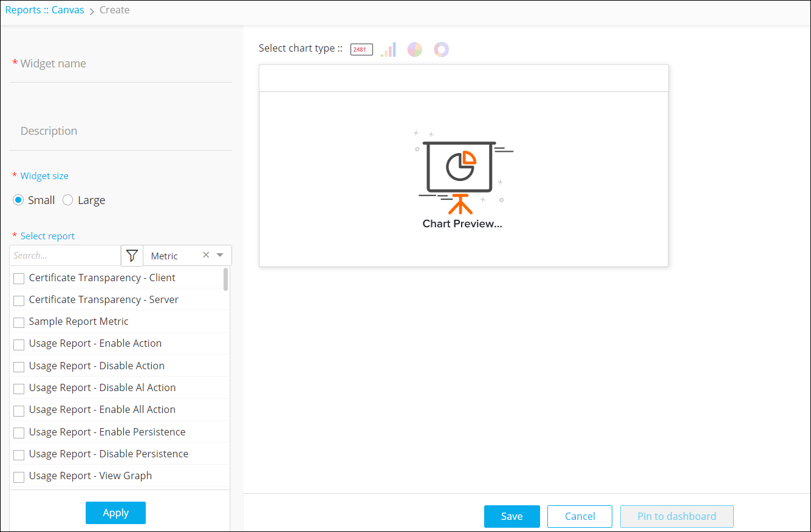811x532 pixels.
Task: Focus the Description input field
Action: click(x=120, y=131)
